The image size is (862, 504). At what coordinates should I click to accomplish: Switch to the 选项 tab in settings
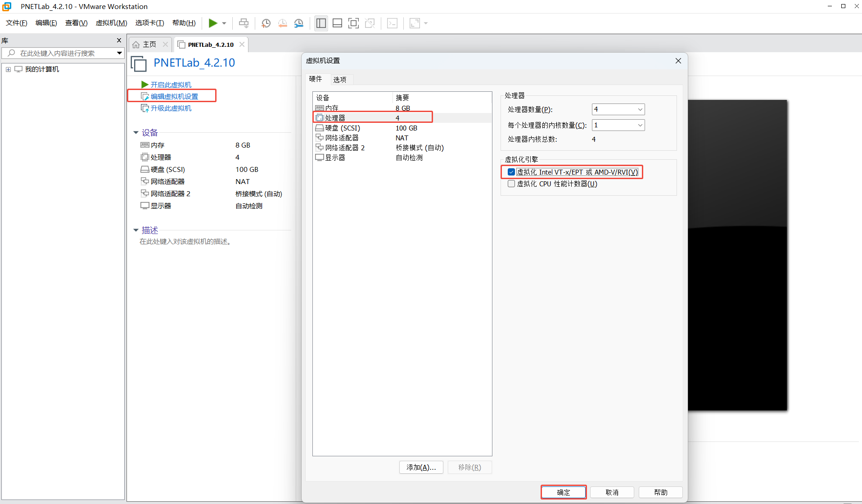(x=340, y=80)
